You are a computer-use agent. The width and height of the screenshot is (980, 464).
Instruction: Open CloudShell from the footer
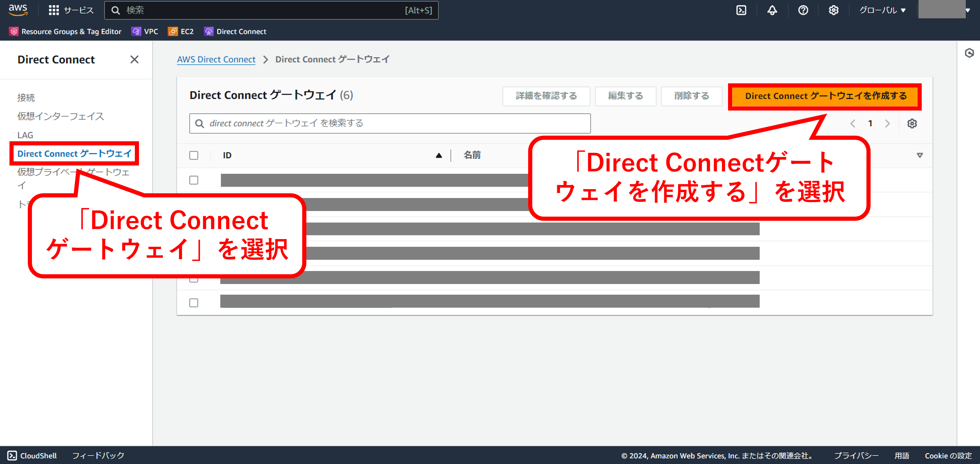click(32, 455)
